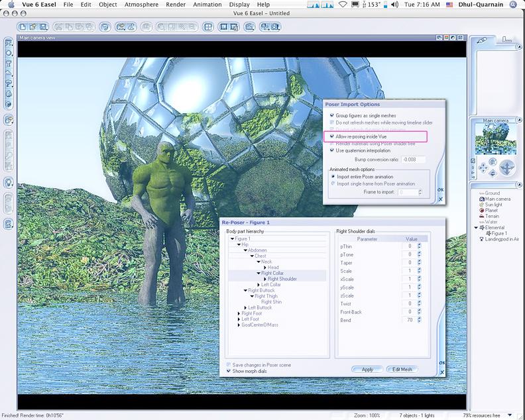Image resolution: width=525 pixels, height=420 pixels.
Task: Select the Sphere primitive tool in left toolbar
Action: tap(9, 53)
